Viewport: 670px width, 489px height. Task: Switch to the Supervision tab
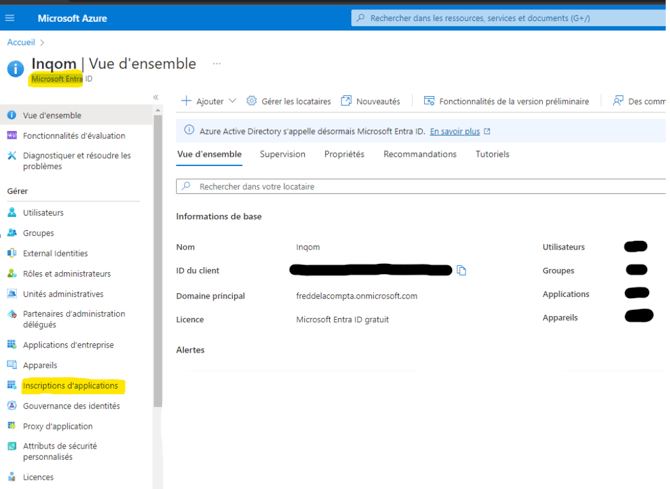pyautogui.click(x=282, y=154)
